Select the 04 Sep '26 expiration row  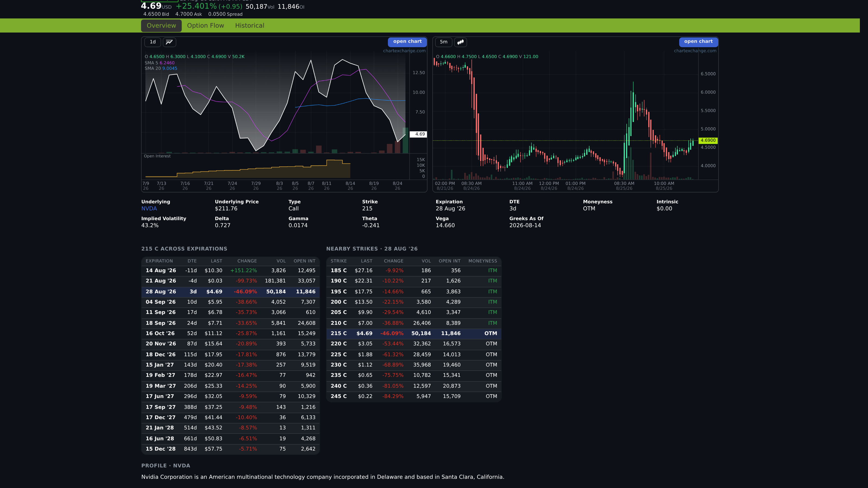(231, 302)
